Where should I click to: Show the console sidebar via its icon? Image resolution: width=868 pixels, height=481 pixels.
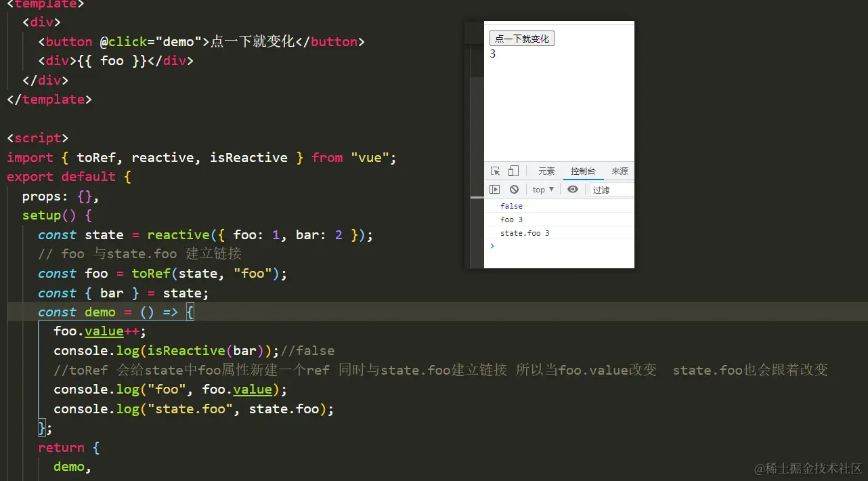(495, 190)
